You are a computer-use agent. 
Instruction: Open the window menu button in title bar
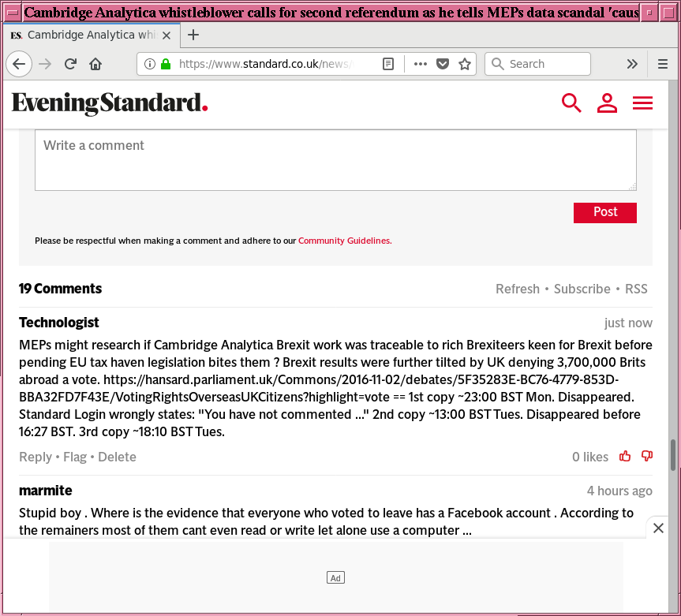[x=13, y=13]
